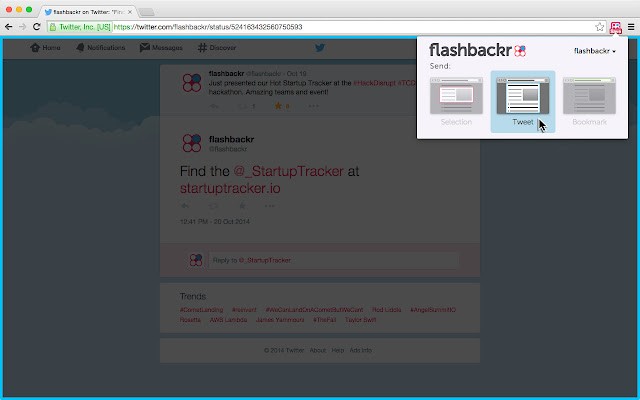This screenshot has height=400, width=640.
Task: Click the flashbackr extension icon in toolbar
Action: coord(616,27)
